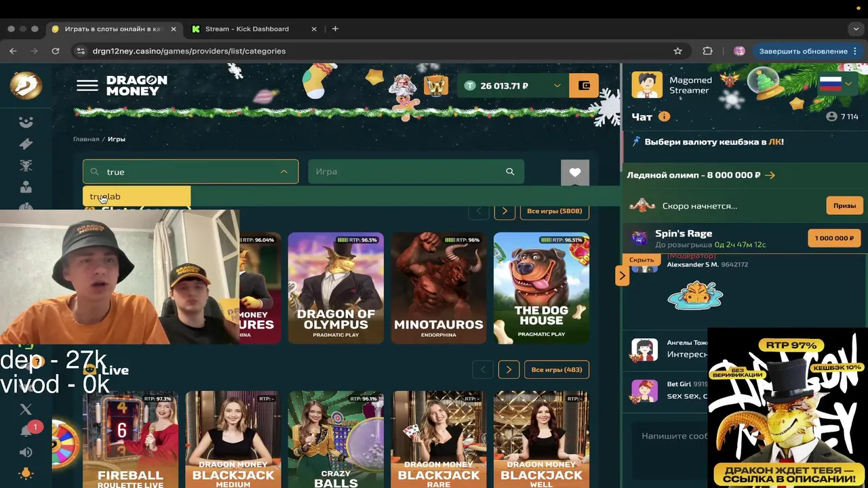Open Chrome three-dot menu
868x488 pixels.
[855, 51]
